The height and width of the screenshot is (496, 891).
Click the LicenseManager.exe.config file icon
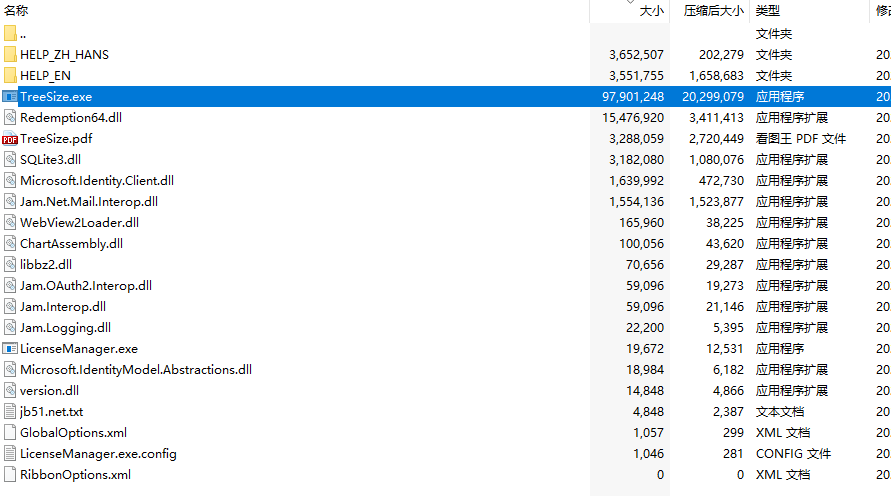pyautogui.click(x=10, y=454)
